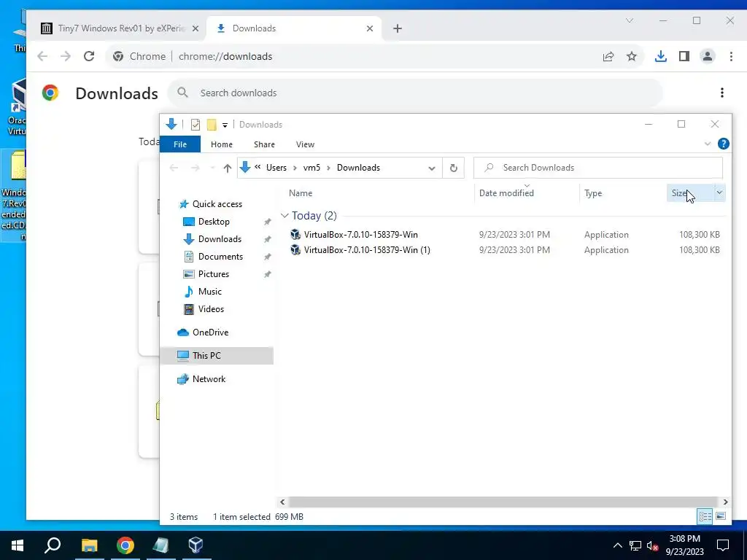Switch to large thumbnails view icon
The image size is (747, 560).
point(721,516)
